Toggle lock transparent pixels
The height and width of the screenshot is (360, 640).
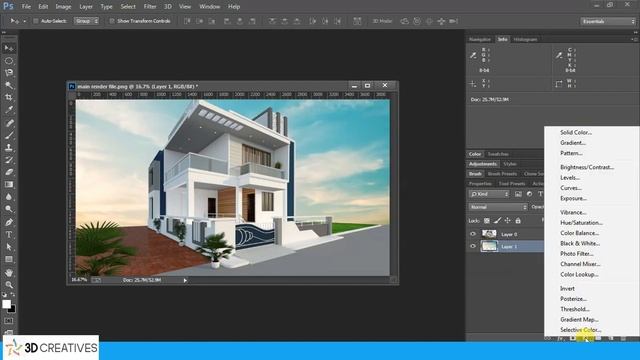coord(487,221)
